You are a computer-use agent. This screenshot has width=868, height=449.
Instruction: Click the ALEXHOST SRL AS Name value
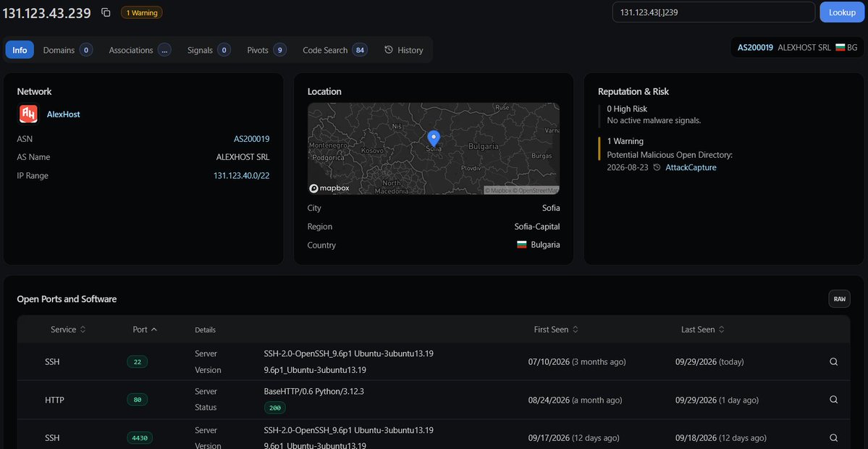coord(243,157)
